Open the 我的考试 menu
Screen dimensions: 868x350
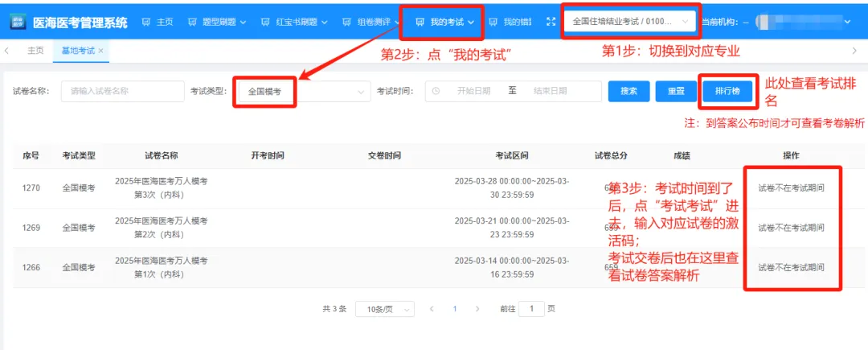click(x=444, y=23)
